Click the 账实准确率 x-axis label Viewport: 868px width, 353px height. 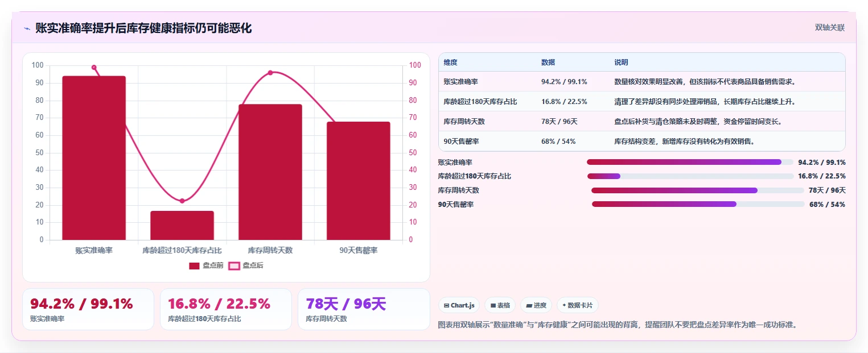(x=94, y=250)
